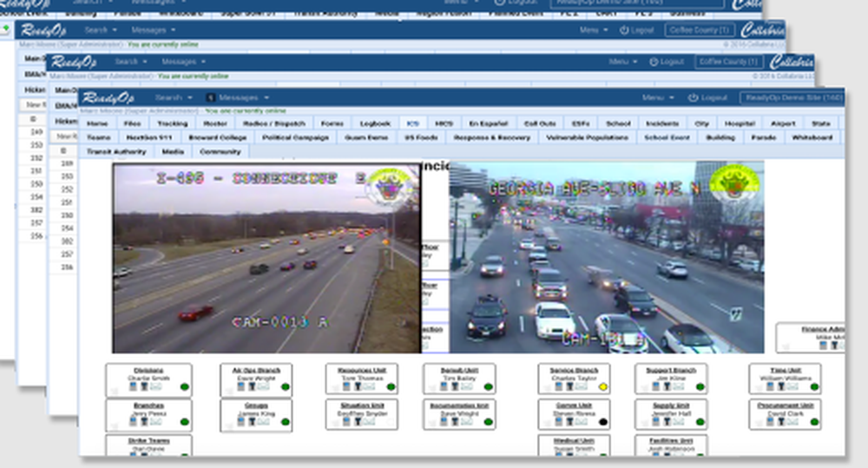Image resolution: width=868 pixels, height=468 pixels.
Task: Click the Messages counter badge icon
Action: [210, 97]
